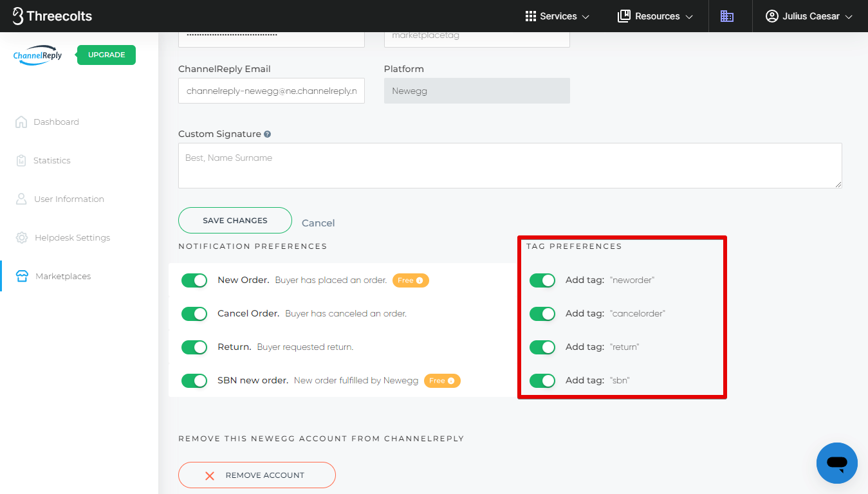Screen dimensions: 868x494
Task: Toggle the "sbn" tag switch
Action: (542, 381)
